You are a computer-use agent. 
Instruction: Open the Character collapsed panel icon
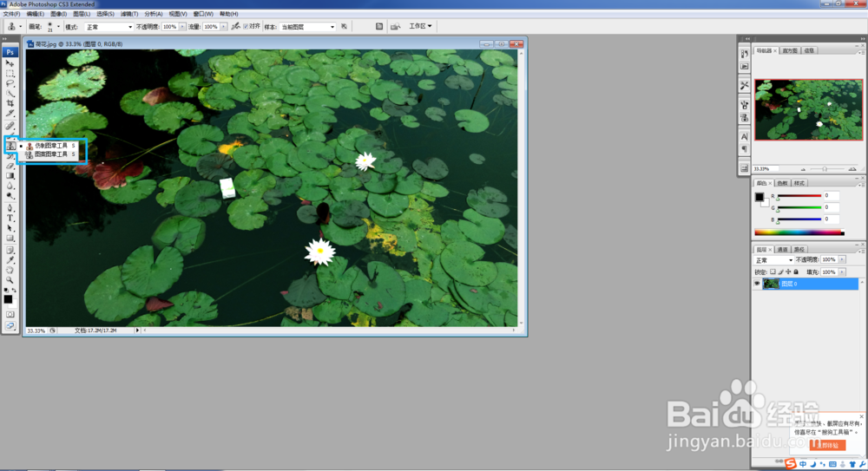[x=745, y=137]
